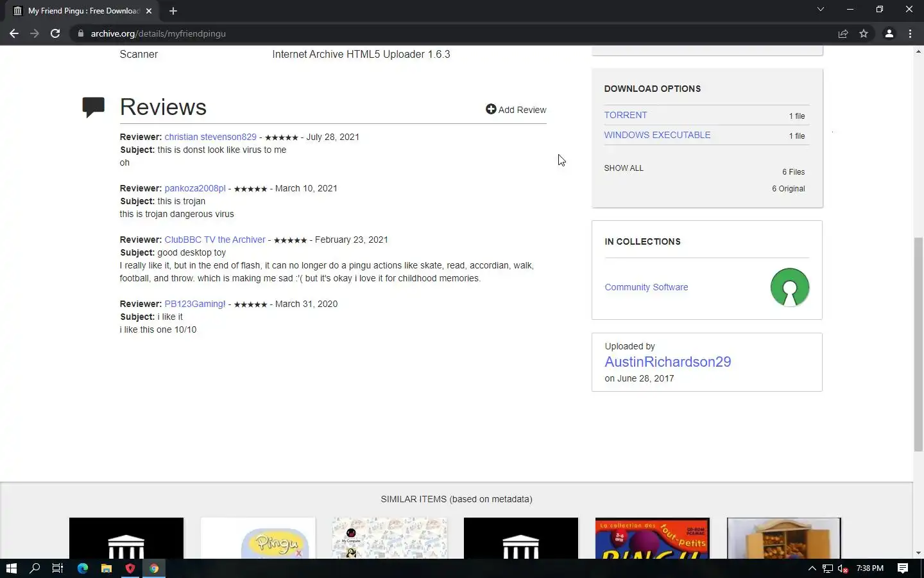
Task: Click the browser forward arrow
Action: tap(35, 33)
